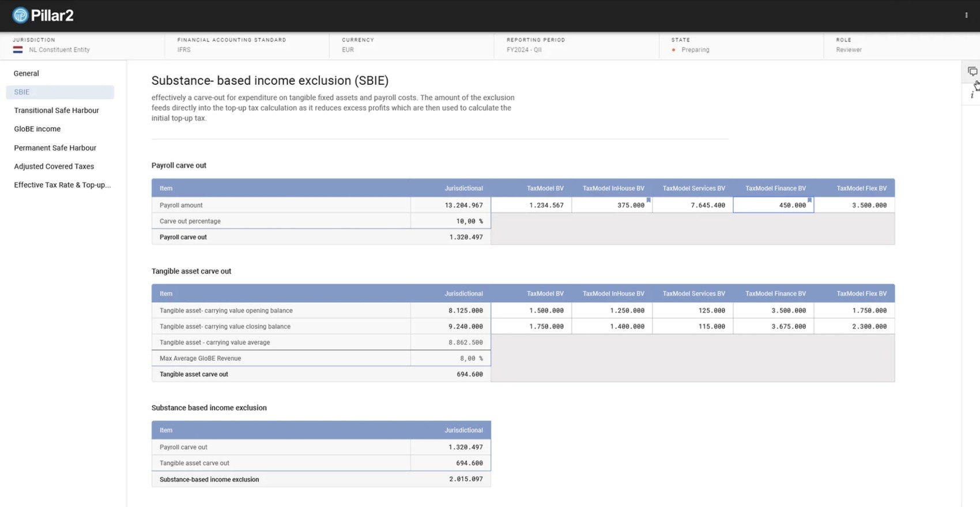Click the Preparing state label
Image resolution: width=980 pixels, height=507 pixels.
pyautogui.click(x=695, y=50)
